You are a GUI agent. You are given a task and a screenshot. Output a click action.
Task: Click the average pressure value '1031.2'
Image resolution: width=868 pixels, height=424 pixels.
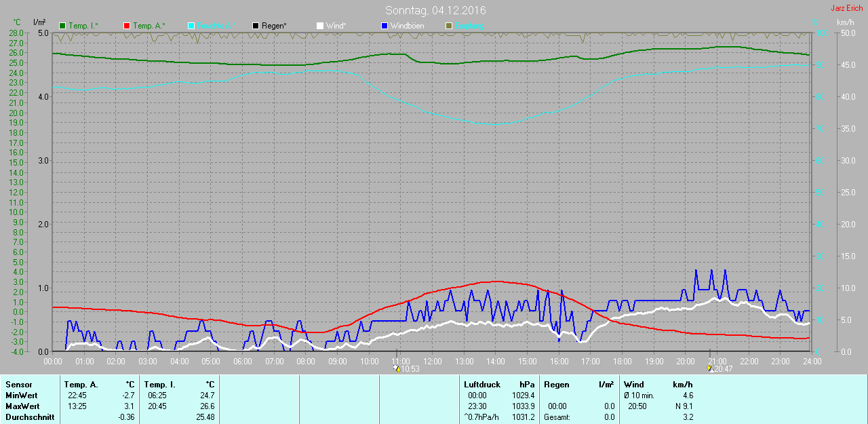[x=523, y=417]
